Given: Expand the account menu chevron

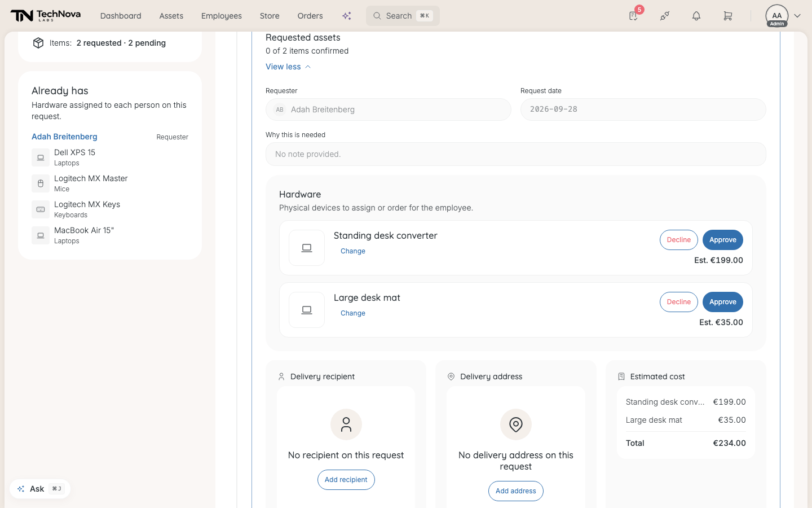Looking at the screenshot, I should tap(797, 16).
